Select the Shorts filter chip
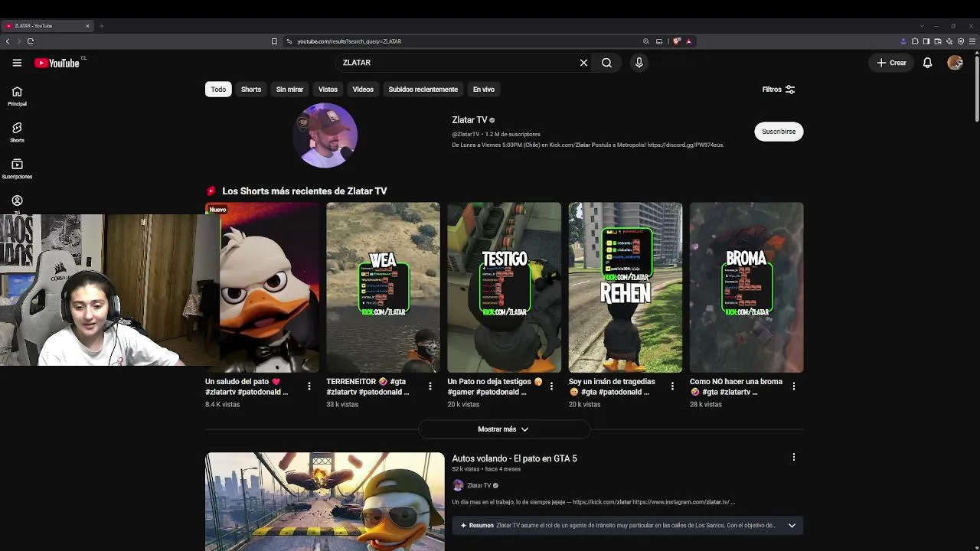 [251, 90]
